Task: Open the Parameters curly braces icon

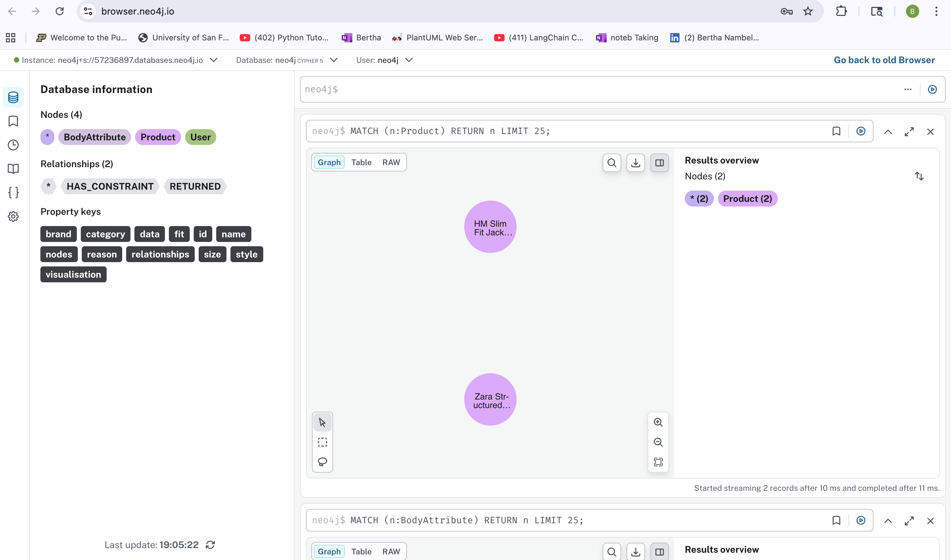Action: 13,192
